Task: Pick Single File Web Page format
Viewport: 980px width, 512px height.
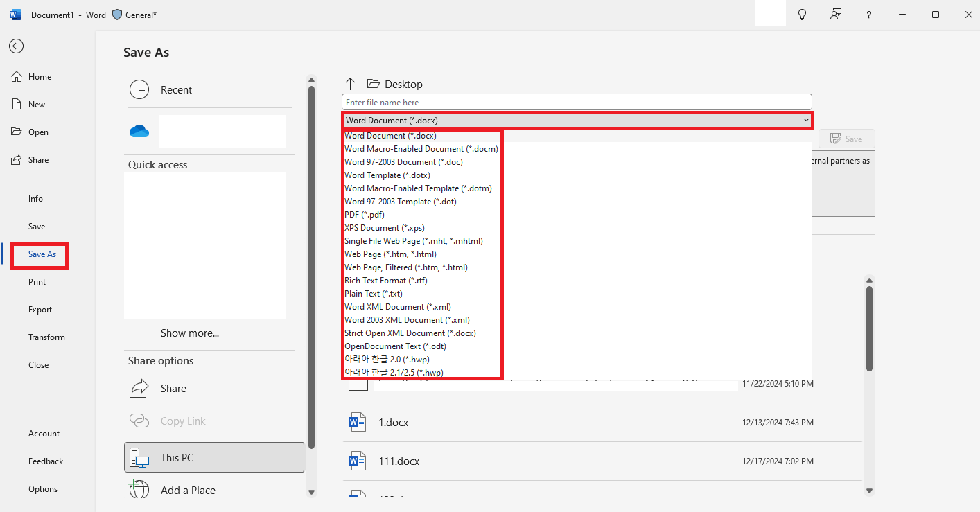Action: coord(414,241)
